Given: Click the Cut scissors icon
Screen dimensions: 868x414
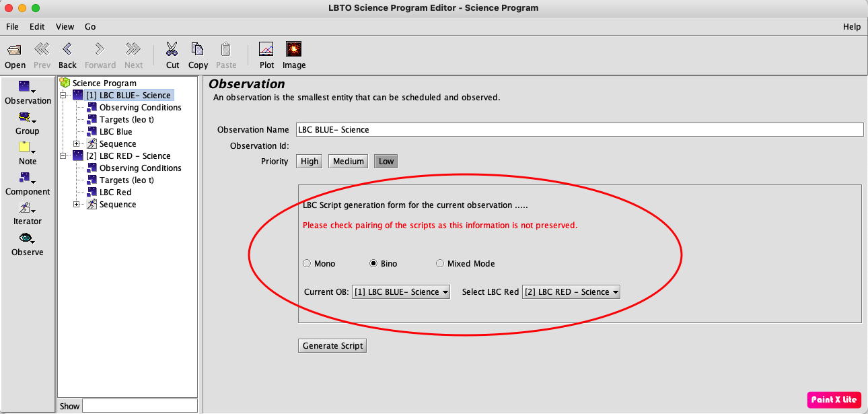Looking at the screenshot, I should [x=172, y=49].
